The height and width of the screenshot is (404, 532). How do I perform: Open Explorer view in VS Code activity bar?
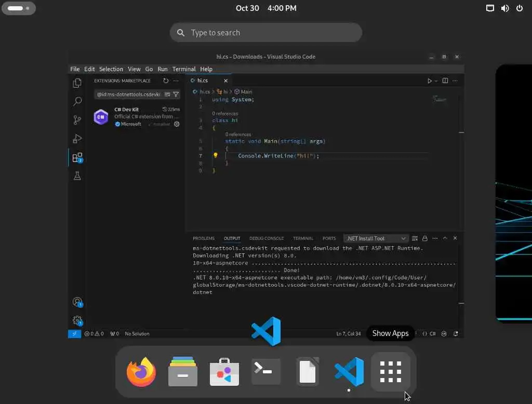[x=77, y=83]
